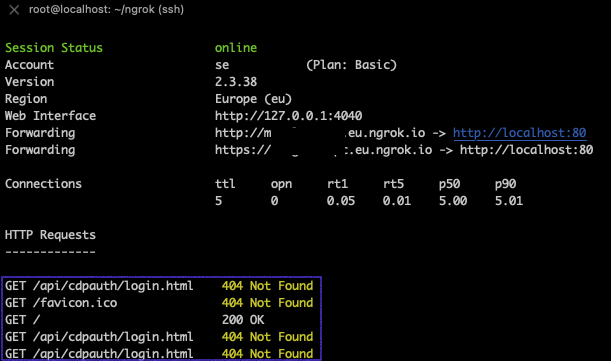
Task: Click the Europe (eu) region value
Action: click(253, 99)
